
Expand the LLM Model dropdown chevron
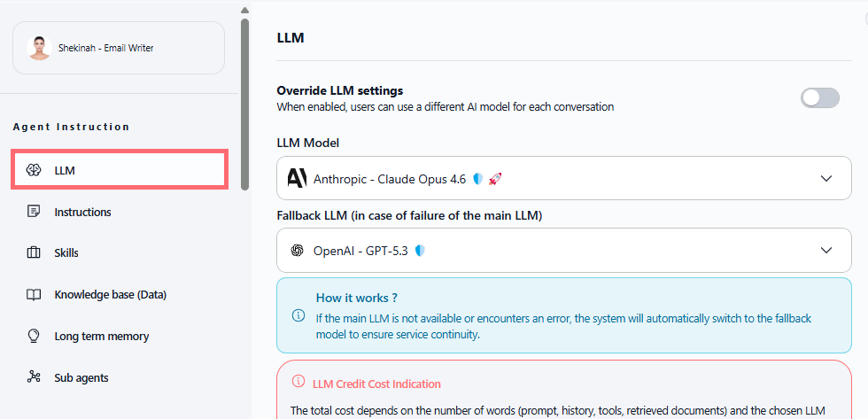coord(826,179)
